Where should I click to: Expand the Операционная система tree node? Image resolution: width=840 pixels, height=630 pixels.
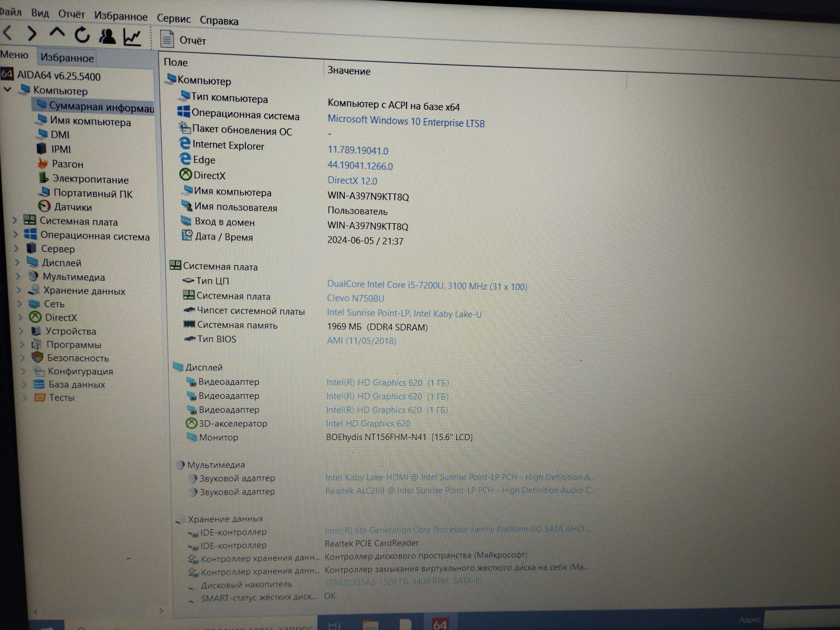click(16, 234)
